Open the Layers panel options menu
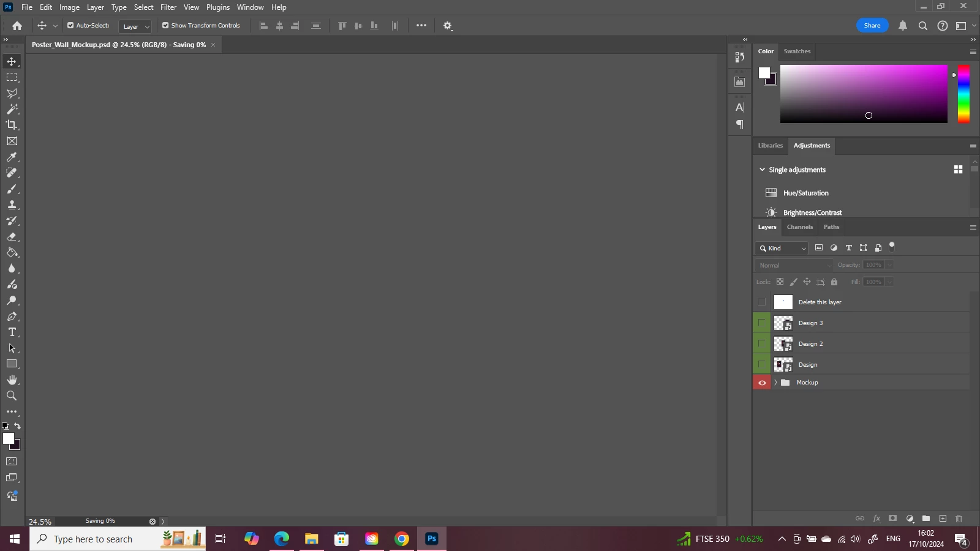Viewport: 980px width, 551px height. click(973, 228)
